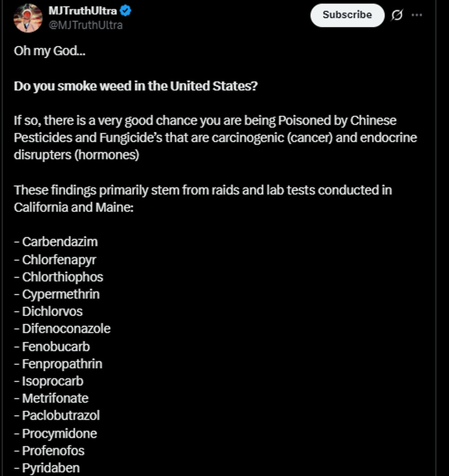Click "Chlorfenapyr" in the list
Screen dimensions: 449x476
[59, 259]
